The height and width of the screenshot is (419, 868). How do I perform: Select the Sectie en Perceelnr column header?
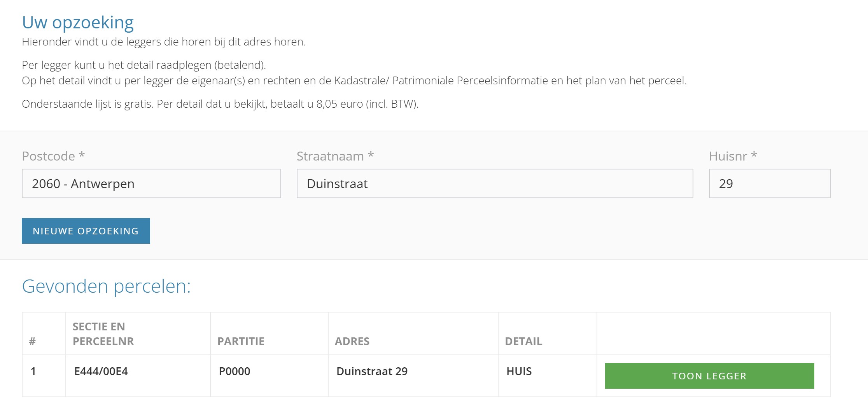(103, 334)
